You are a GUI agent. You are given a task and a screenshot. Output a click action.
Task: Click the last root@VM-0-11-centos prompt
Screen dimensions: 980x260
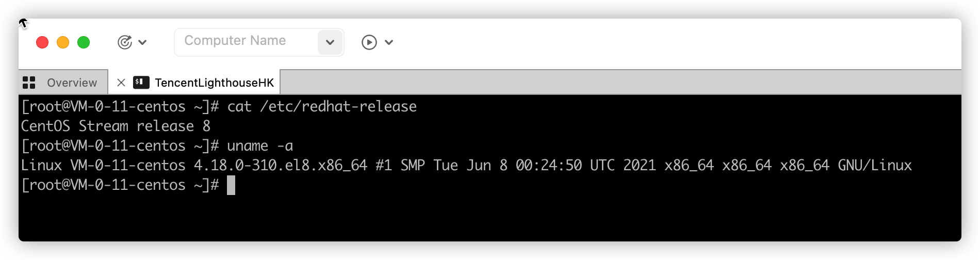(x=120, y=185)
